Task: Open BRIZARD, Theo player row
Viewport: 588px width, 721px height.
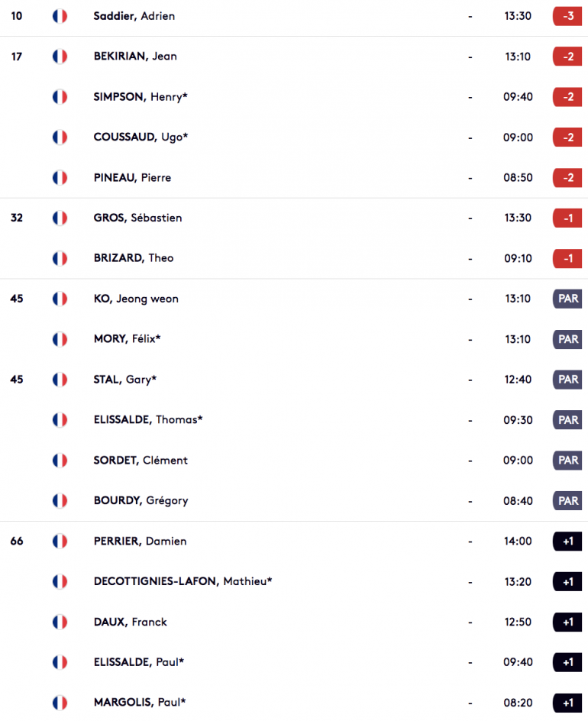Action: point(294,258)
